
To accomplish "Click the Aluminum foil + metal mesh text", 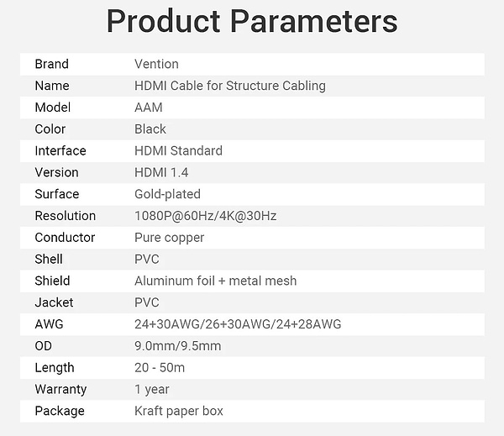I will [x=215, y=281].
